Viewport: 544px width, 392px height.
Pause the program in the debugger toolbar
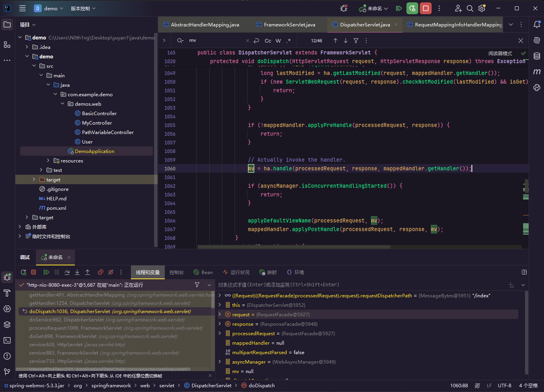57,272
